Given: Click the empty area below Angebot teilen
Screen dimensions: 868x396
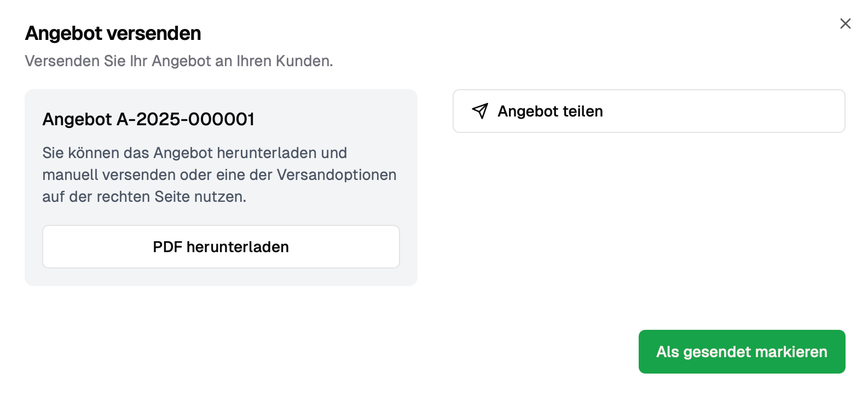Looking at the screenshot, I should click(x=649, y=219).
